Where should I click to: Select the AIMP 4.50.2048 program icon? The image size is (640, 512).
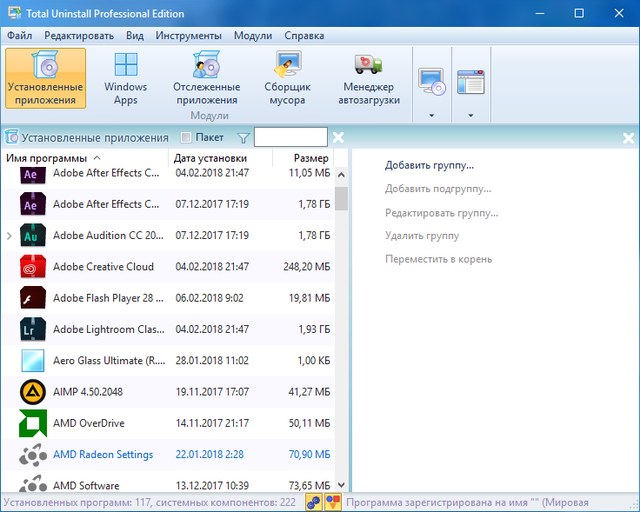coord(32,392)
